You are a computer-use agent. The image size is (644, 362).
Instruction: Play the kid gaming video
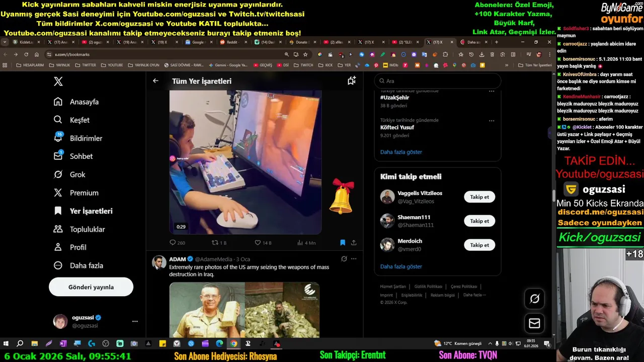point(245,162)
